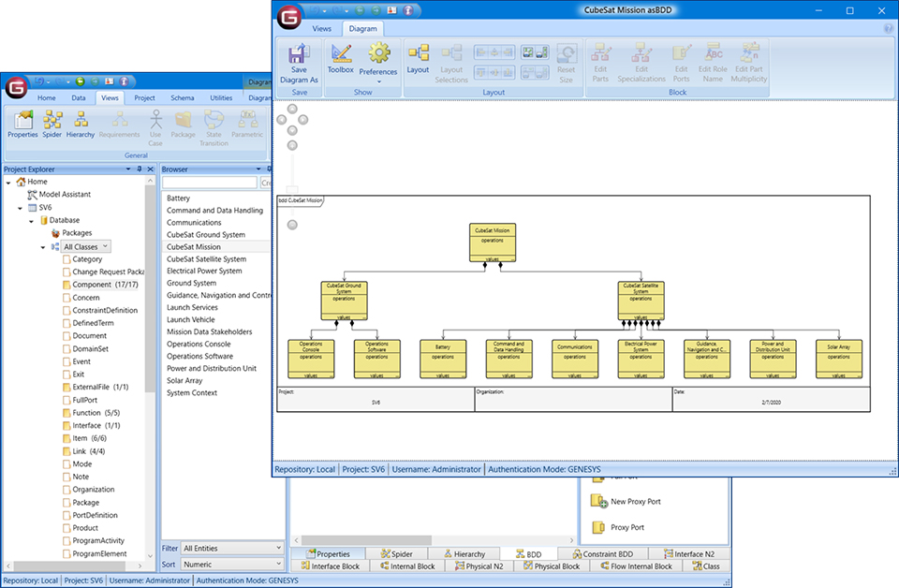This screenshot has height=588, width=899.
Task: Click the Browser search input field
Action: [x=210, y=183]
